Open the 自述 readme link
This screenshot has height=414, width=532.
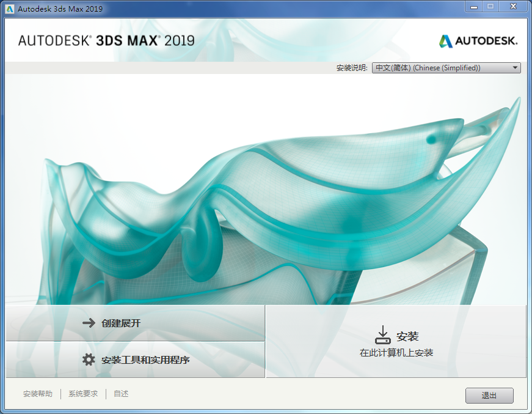pos(121,394)
